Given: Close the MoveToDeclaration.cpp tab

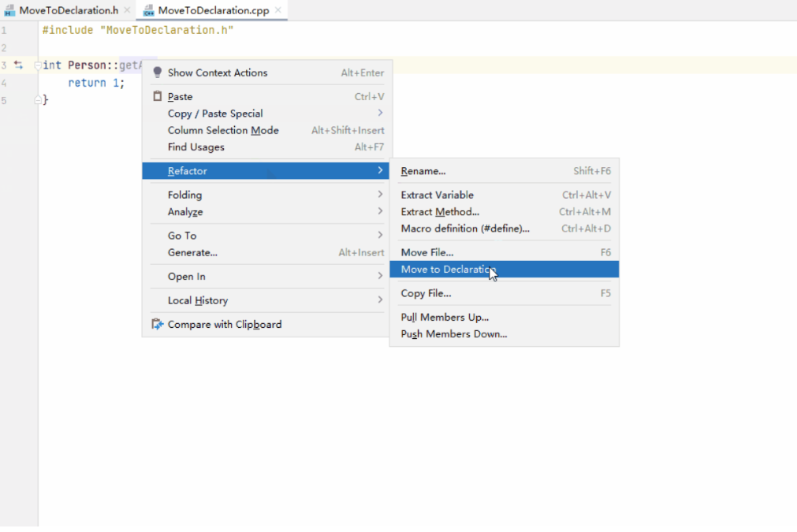Looking at the screenshot, I should (x=277, y=10).
